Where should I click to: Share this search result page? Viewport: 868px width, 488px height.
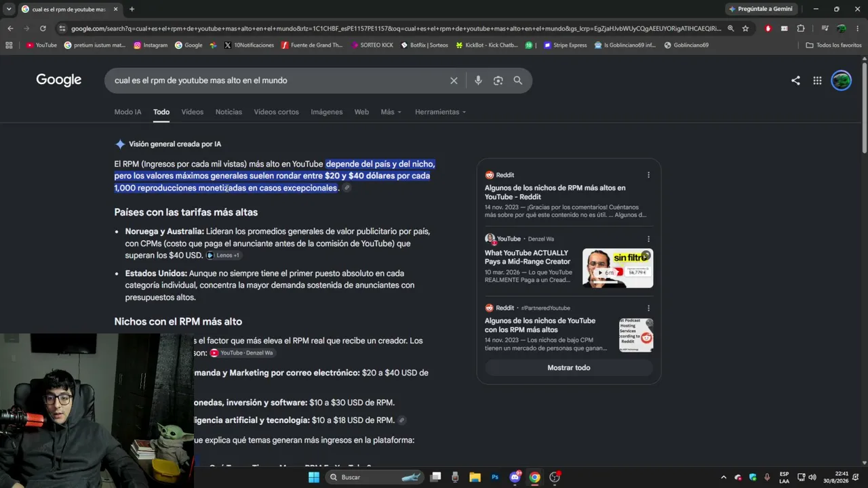(x=795, y=81)
